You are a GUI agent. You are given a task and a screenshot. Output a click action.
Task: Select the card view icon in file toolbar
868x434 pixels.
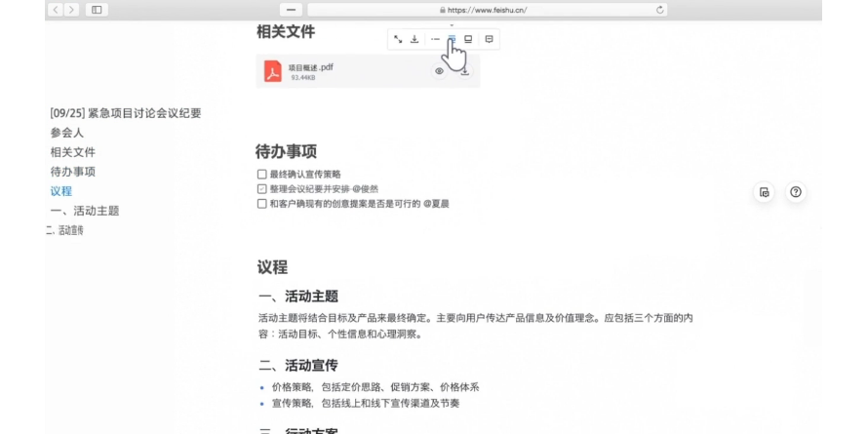(x=452, y=39)
